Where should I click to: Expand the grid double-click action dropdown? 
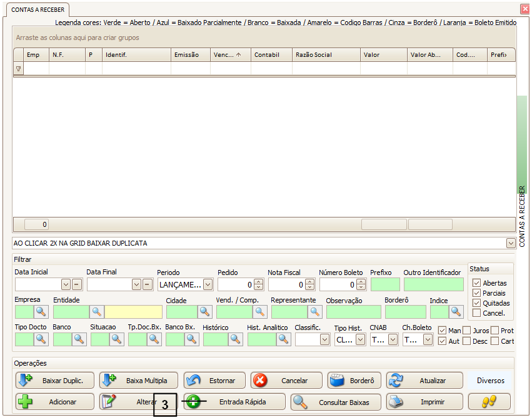[x=511, y=243]
